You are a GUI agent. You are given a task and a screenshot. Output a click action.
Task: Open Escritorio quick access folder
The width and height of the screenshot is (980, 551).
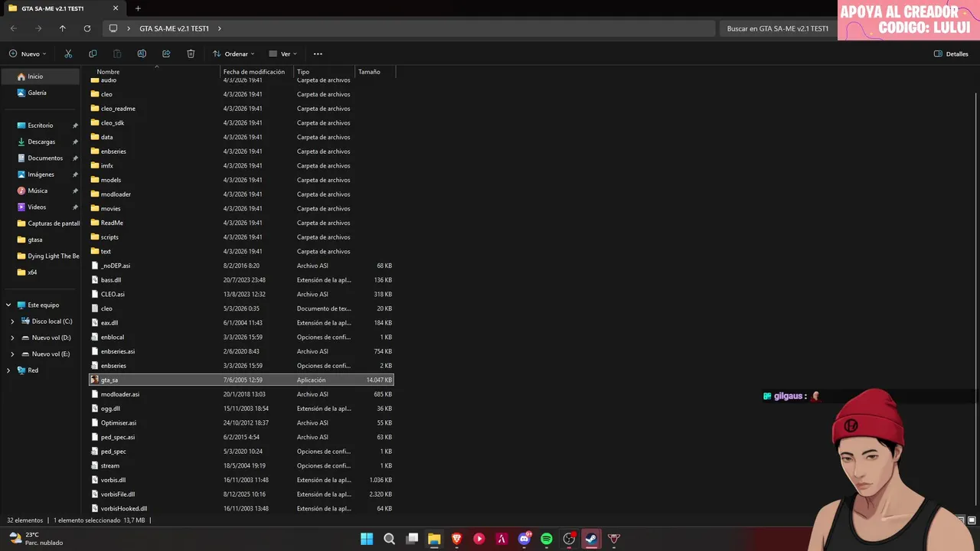[40, 126]
